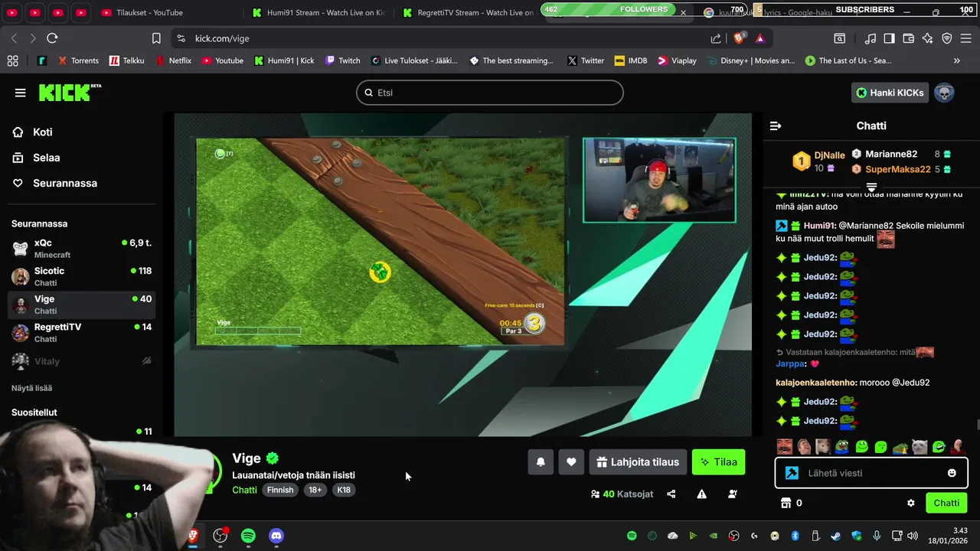
Task: Open Sicotic channel in followed list
Action: coord(82,276)
